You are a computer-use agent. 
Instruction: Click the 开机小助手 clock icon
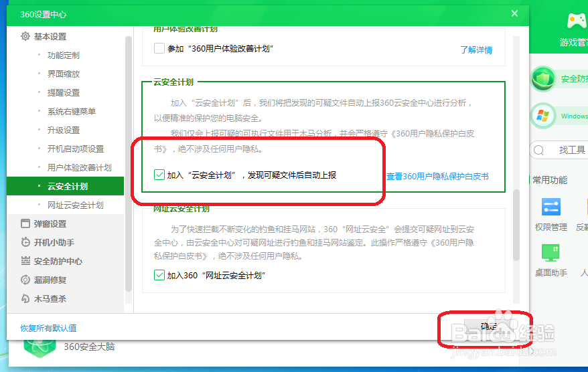(x=25, y=242)
